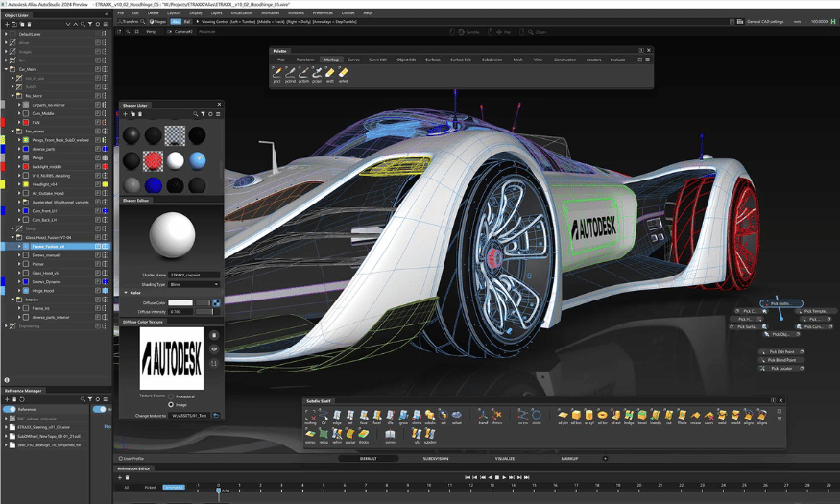
Task: Click Pick Locator marking menu button
Action: coord(781,368)
